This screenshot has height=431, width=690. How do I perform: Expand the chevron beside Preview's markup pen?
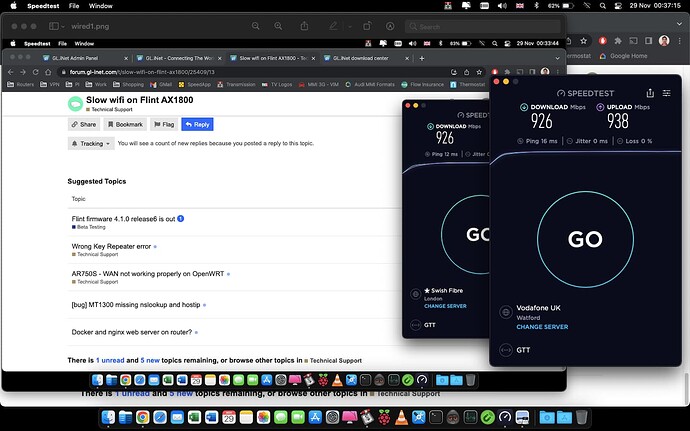tap(350, 26)
